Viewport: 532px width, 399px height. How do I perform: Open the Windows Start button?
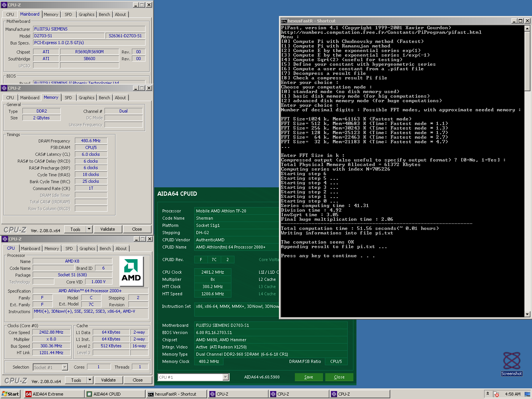(10, 394)
